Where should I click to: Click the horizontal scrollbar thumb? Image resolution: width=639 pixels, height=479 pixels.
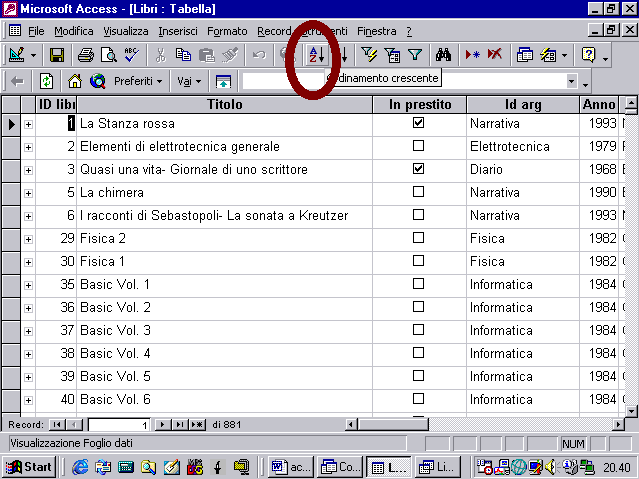point(392,425)
